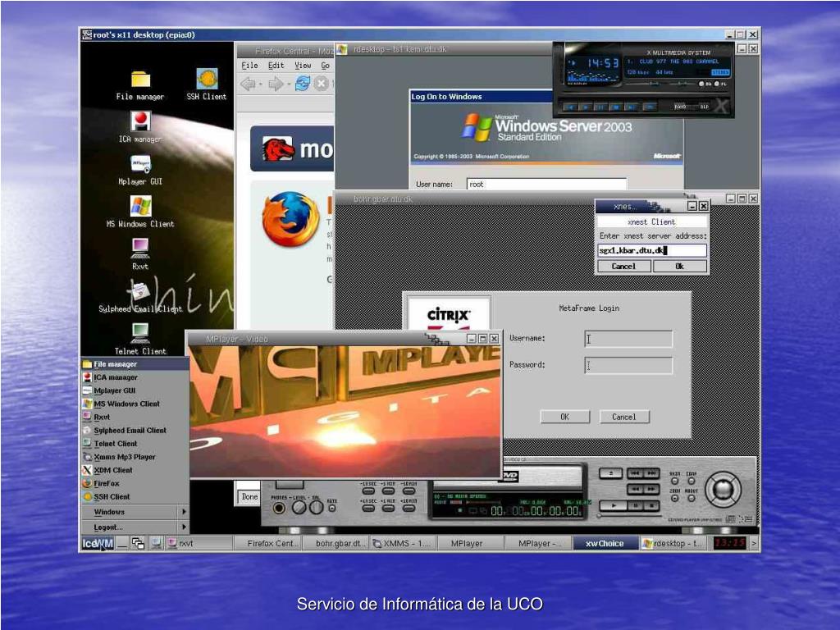Click Ok in the xnest Client dialog
The width and height of the screenshot is (840, 630).
tap(680, 267)
